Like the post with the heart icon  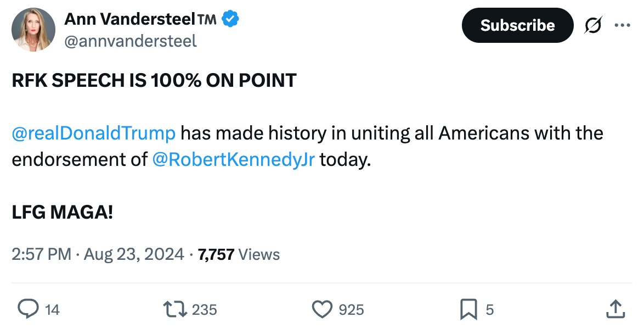(x=322, y=309)
